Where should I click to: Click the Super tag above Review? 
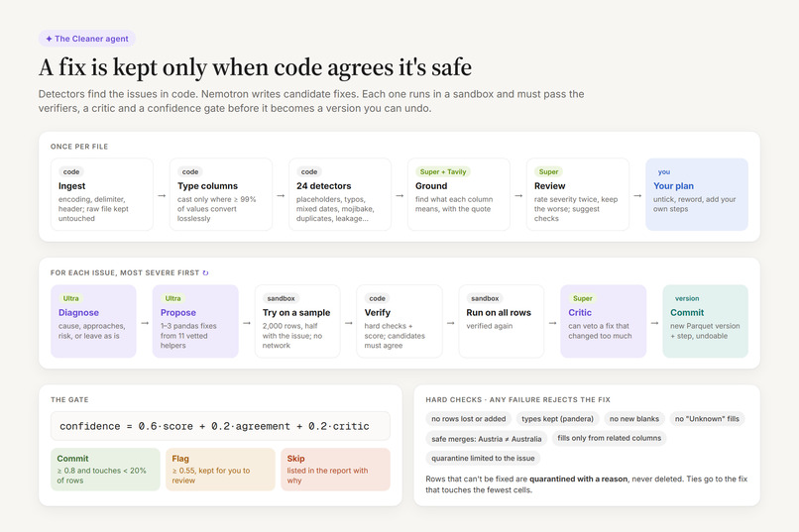pyautogui.click(x=549, y=172)
